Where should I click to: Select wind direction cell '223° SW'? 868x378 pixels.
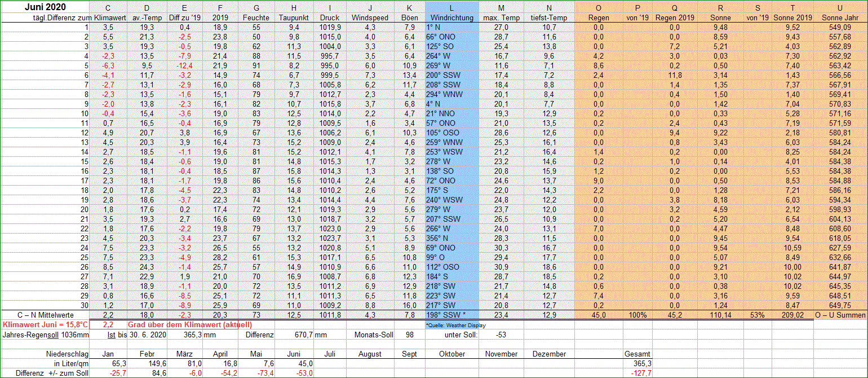tap(441, 296)
